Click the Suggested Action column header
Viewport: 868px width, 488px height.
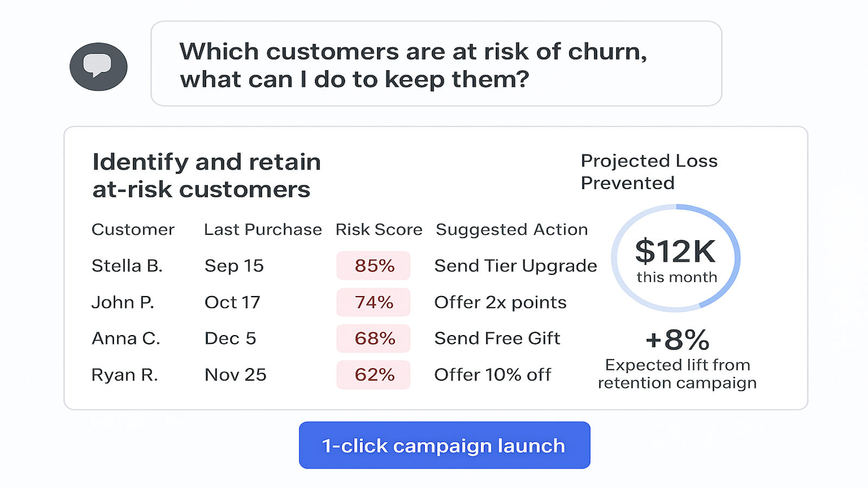[x=512, y=229]
